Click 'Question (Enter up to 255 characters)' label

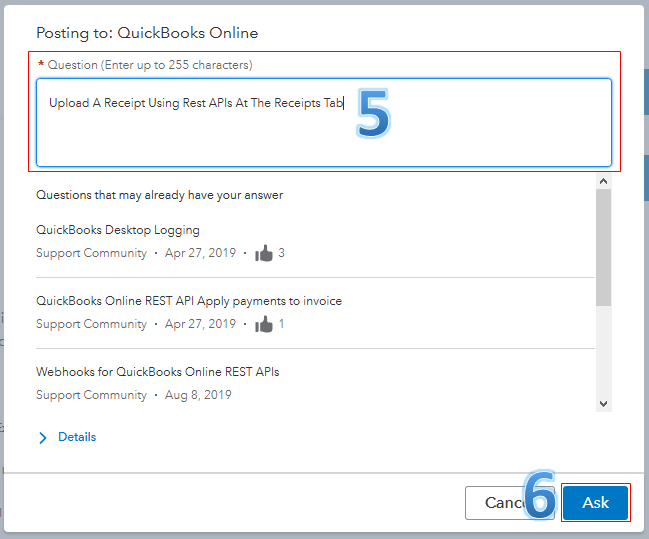coord(150,65)
